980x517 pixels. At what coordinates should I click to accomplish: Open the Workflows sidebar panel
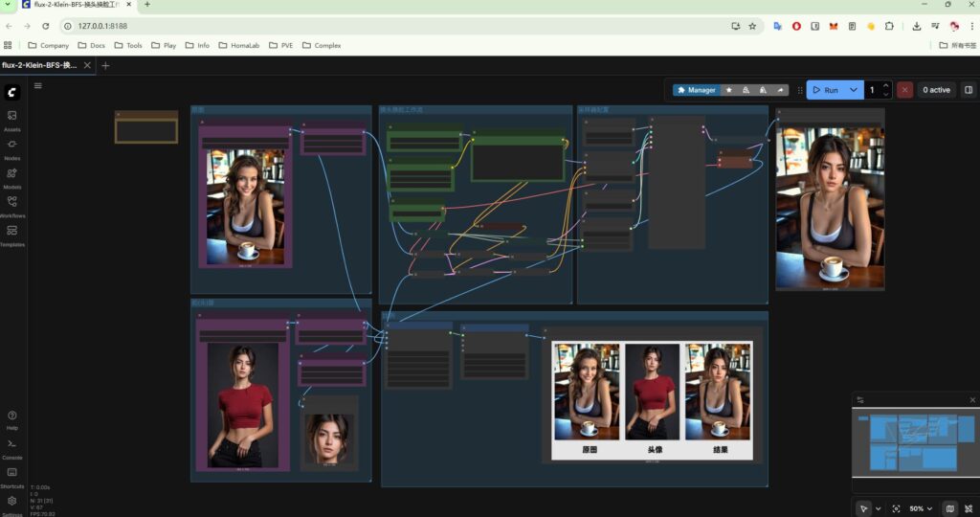[12, 205]
